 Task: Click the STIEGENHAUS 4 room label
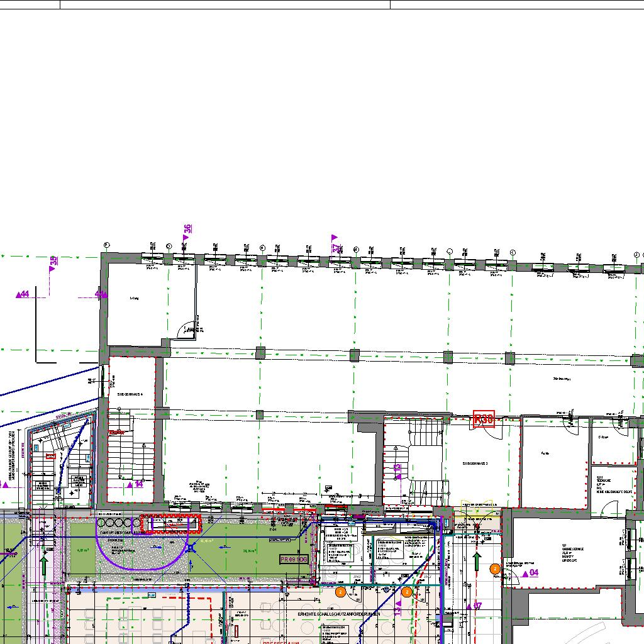(131, 394)
